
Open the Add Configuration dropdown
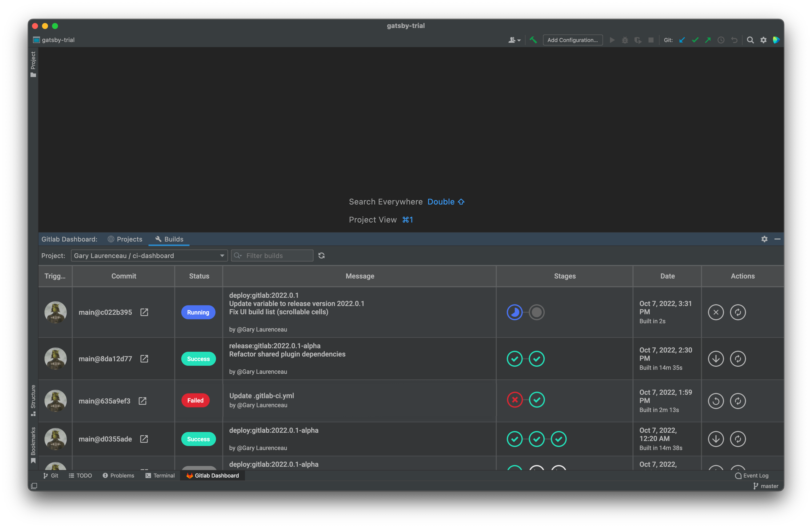click(x=572, y=40)
